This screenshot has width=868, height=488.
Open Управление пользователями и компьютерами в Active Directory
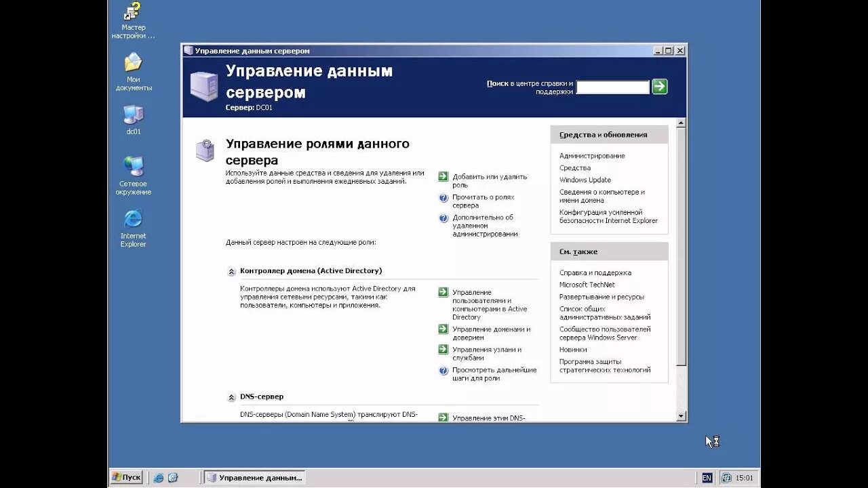[x=490, y=304]
